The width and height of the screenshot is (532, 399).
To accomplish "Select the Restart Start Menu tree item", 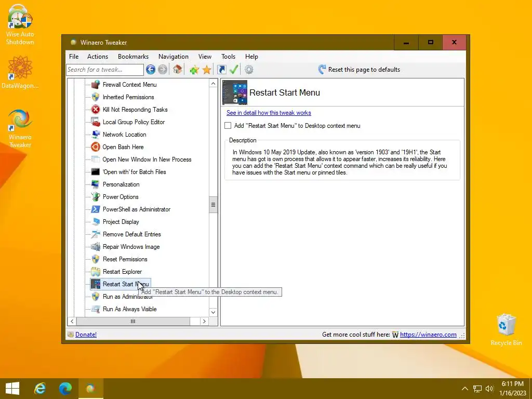I will pos(121,284).
